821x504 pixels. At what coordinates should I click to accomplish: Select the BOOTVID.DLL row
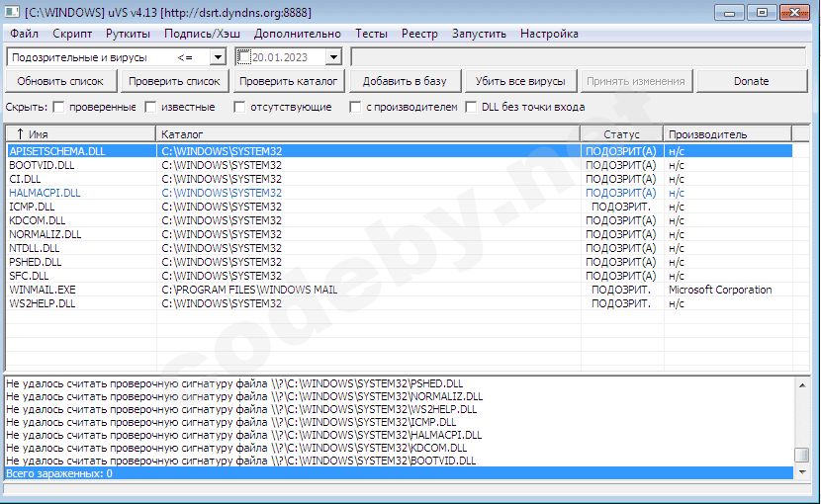[400, 165]
